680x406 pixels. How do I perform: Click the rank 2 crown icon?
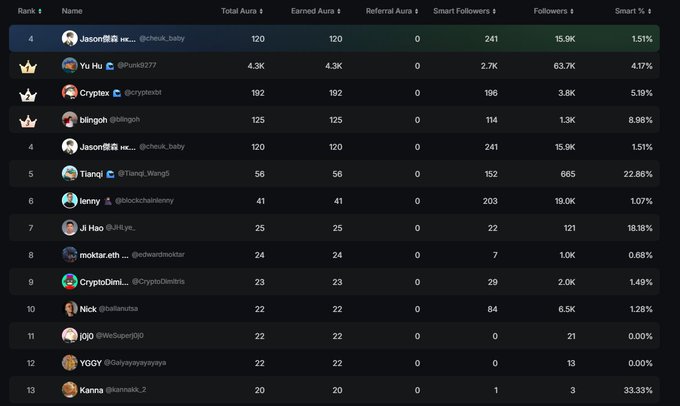coord(28,94)
